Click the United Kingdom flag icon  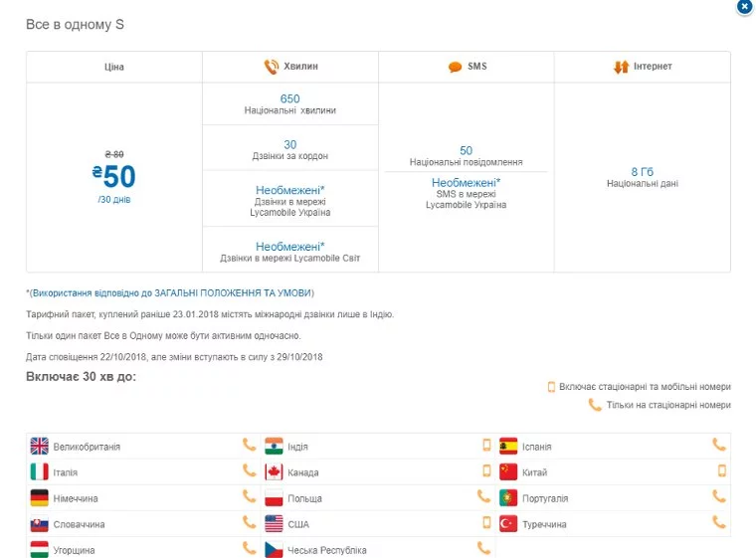pyautogui.click(x=39, y=447)
